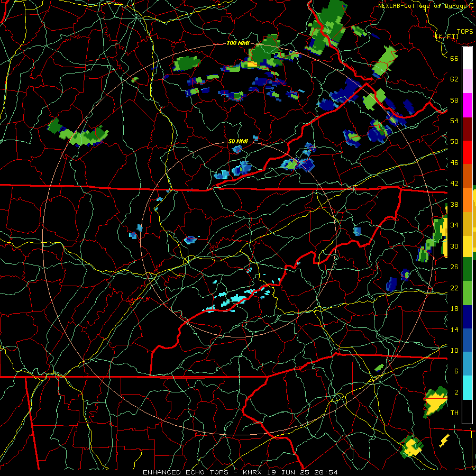Click the '26' legend scale value
Screen dimensions: 476x476
pyautogui.click(x=454, y=267)
